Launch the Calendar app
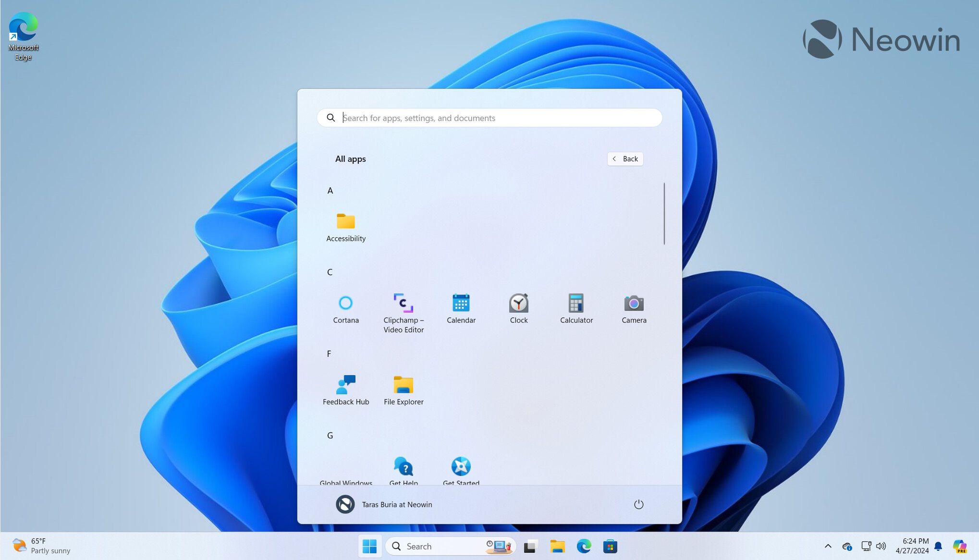The width and height of the screenshot is (979, 560). pyautogui.click(x=461, y=307)
